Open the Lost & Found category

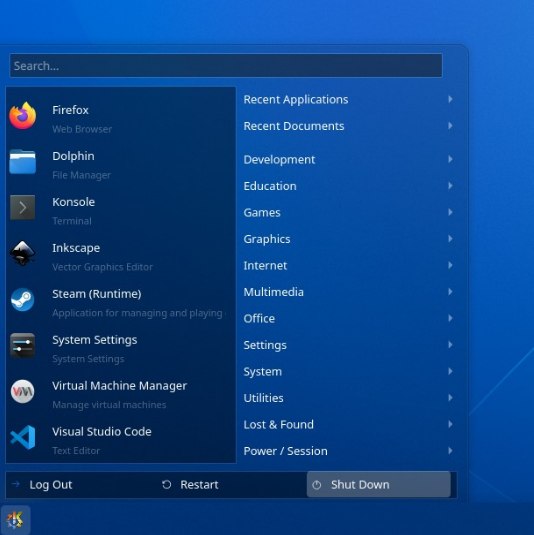[x=348, y=424]
